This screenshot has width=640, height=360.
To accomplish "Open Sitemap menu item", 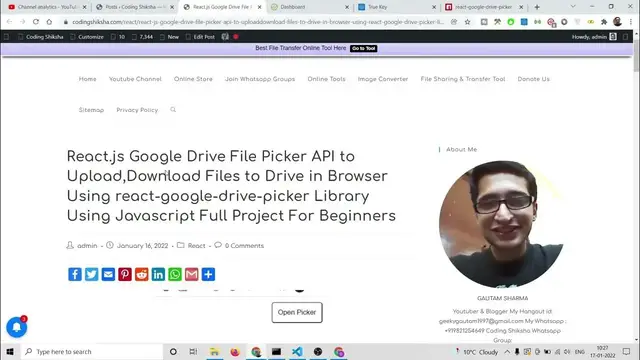I will [x=91, y=110].
